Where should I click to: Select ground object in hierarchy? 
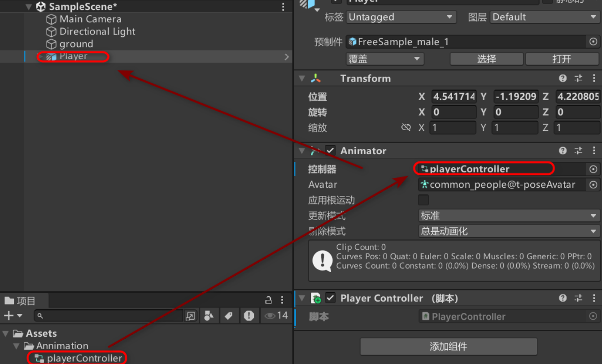point(76,44)
